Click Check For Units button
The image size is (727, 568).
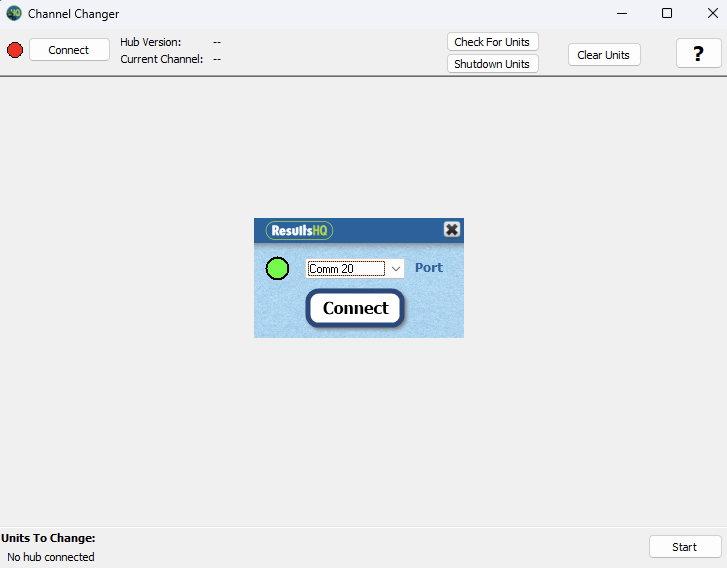[x=492, y=42]
